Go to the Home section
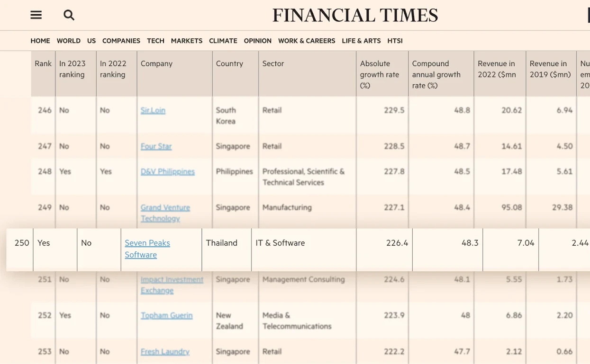The image size is (590, 364). (40, 41)
